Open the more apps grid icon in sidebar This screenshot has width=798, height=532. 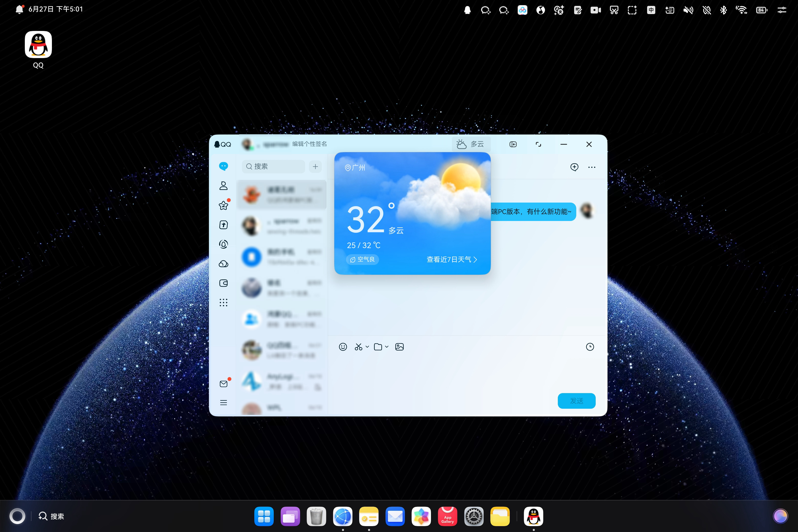coord(223,302)
